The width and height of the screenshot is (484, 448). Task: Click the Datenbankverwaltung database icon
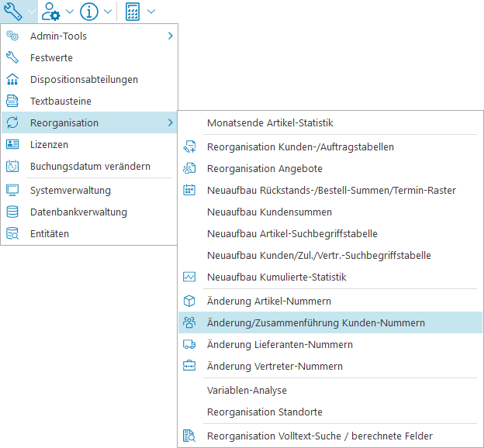[x=12, y=212]
